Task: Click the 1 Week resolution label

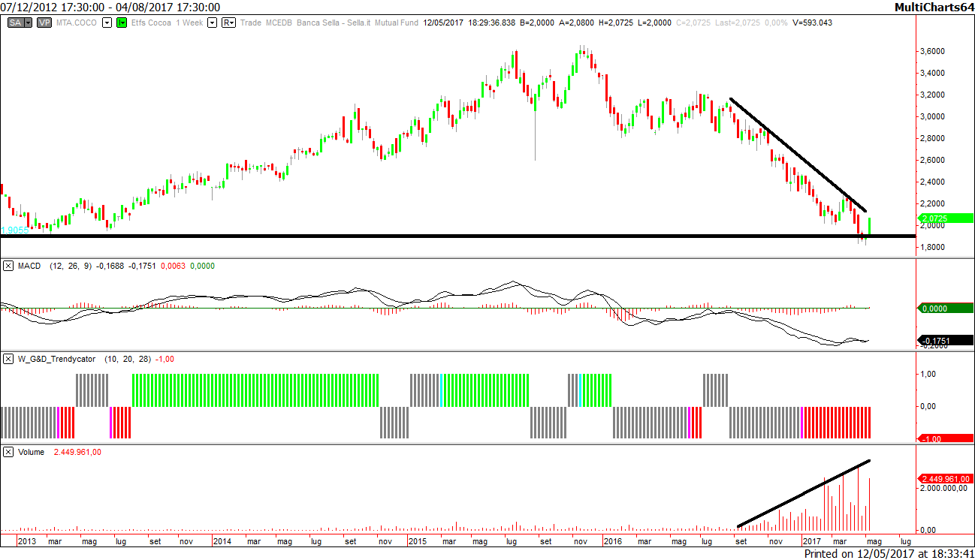Action: [190, 23]
